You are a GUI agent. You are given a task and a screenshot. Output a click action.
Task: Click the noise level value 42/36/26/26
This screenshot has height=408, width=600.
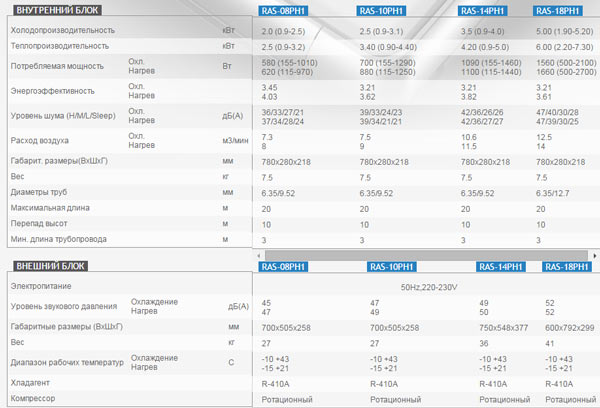pos(482,113)
